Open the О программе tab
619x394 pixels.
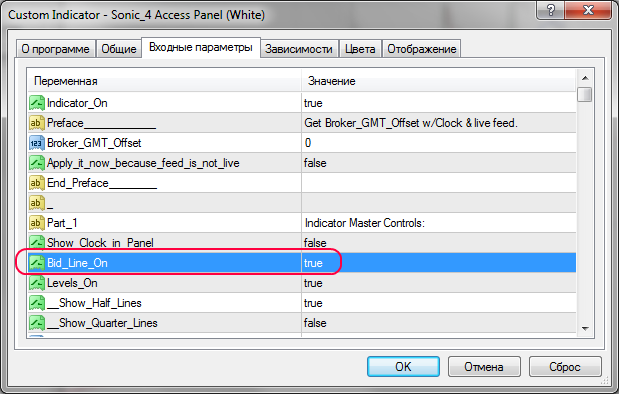pyautogui.click(x=56, y=49)
